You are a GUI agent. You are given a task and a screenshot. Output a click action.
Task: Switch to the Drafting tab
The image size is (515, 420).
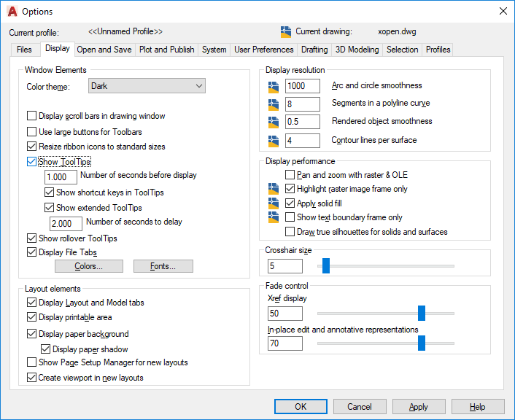click(x=314, y=50)
